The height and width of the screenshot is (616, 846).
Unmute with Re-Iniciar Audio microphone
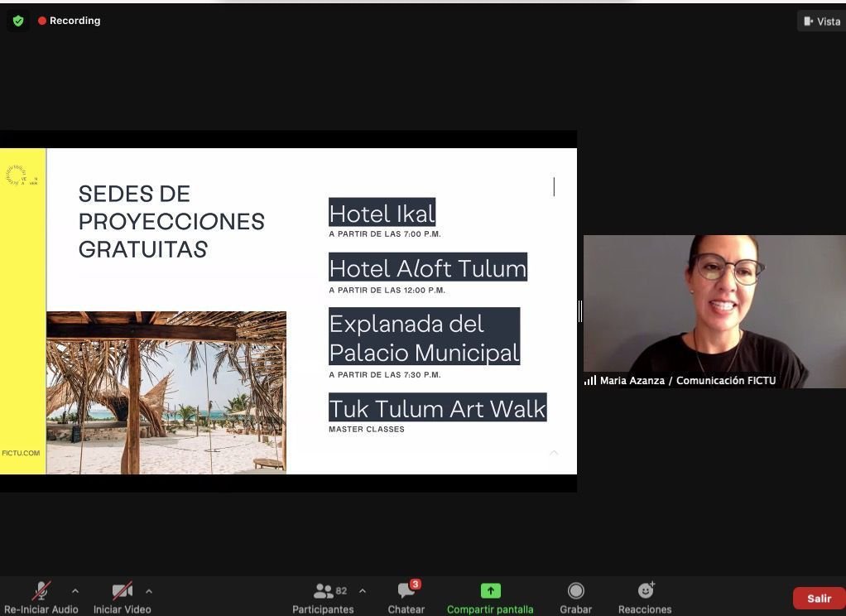(41, 597)
